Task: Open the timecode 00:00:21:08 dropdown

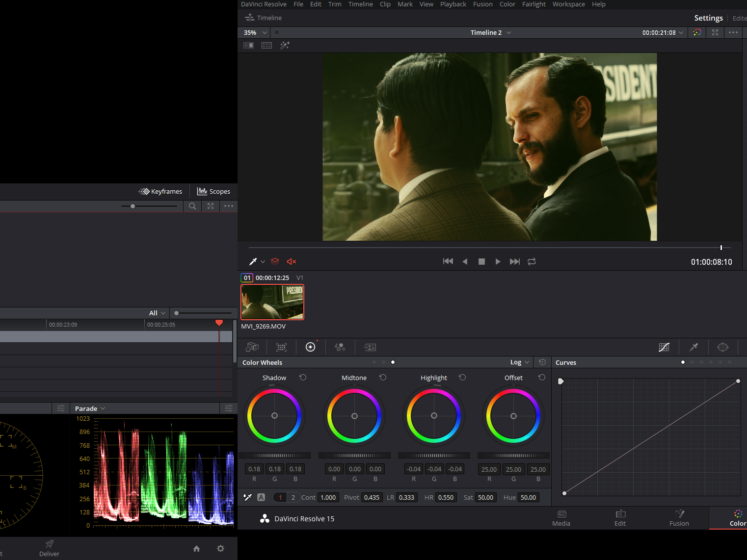Action: tap(663, 32)
